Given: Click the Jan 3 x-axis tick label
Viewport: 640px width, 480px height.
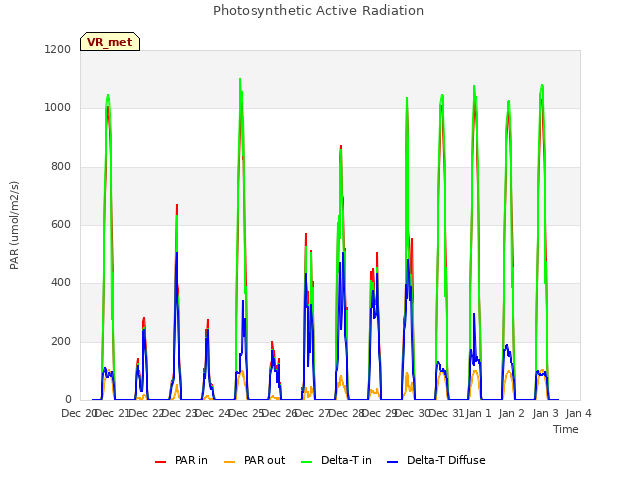Looking at the screenshot, I should [x=545, y=413].
